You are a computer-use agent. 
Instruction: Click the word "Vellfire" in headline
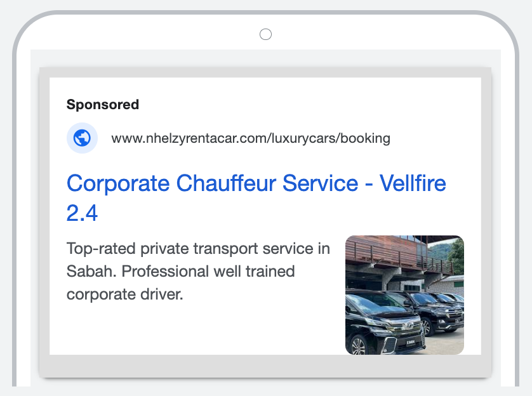(413, 184)
